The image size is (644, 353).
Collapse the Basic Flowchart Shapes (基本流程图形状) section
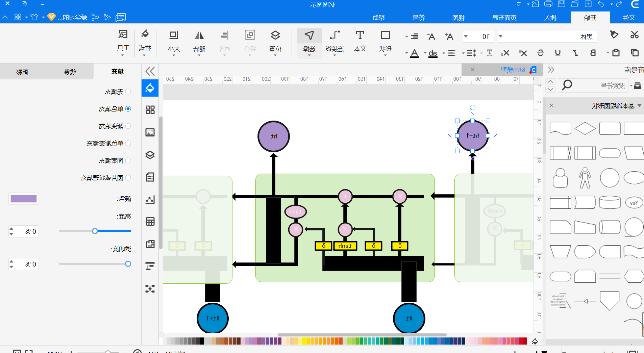(x=639, y=106)
